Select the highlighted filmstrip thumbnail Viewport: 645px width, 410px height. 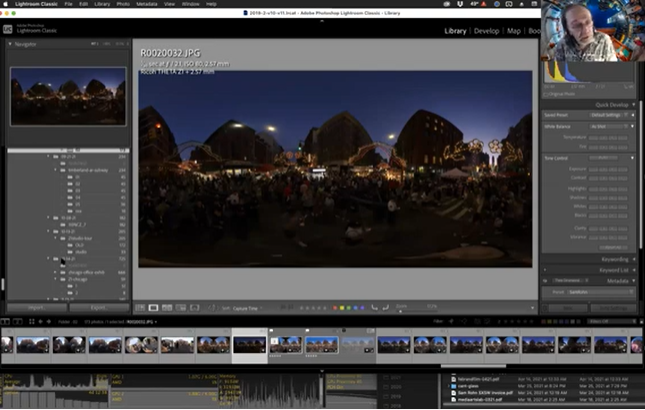(x=249, y=344)
